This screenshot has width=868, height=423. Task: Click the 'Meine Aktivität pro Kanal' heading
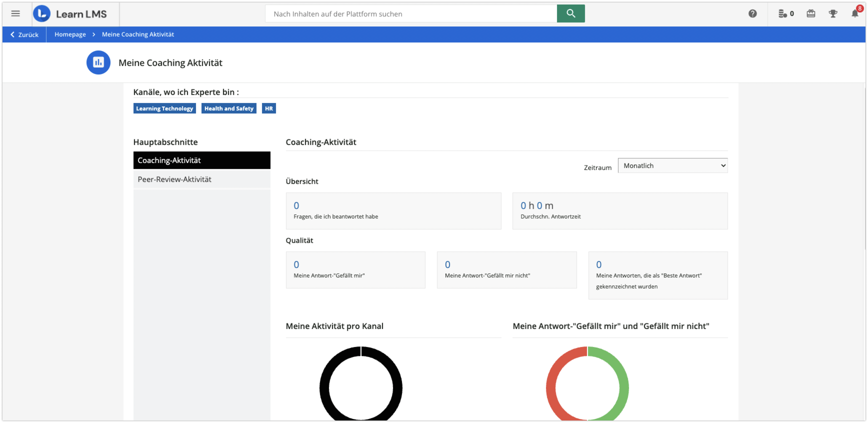[334, 326]
